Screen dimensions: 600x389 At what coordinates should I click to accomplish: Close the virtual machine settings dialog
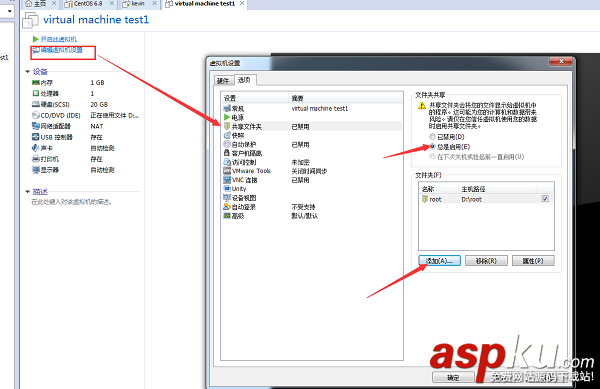tap(561, 61)
